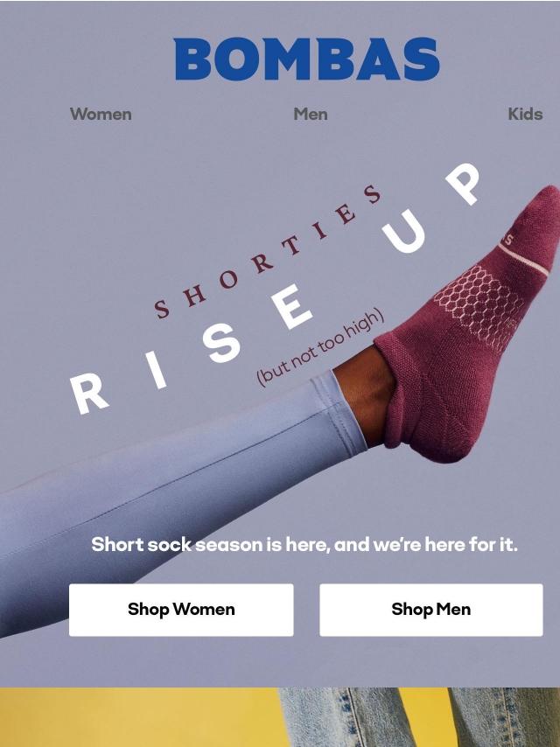560x747 pixels.
Task: Click the bare ankle above the sock
Action: coord(365,393)
